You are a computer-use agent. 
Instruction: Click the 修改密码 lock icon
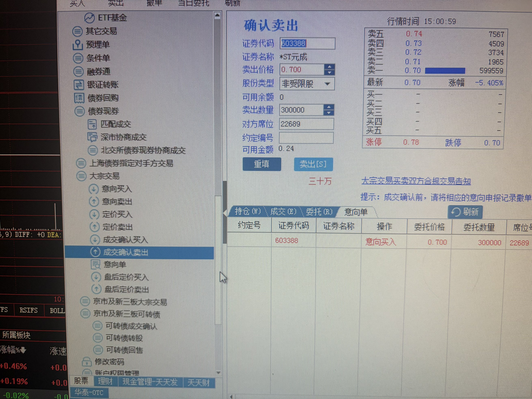coord(87,361)
